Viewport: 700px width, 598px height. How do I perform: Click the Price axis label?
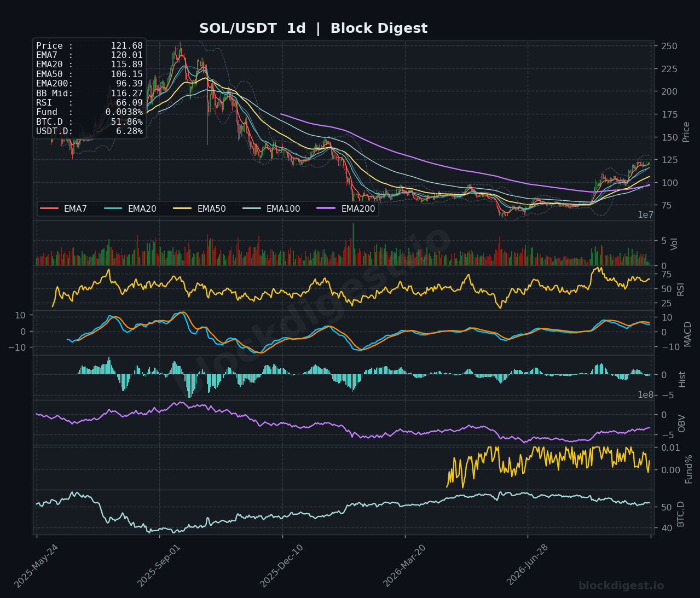(686, 132)
